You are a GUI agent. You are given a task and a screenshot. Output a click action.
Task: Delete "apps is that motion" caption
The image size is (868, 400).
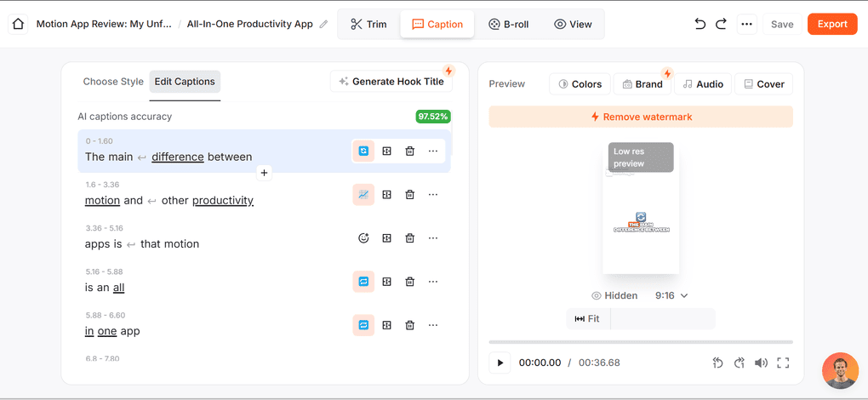click(409, 238)
